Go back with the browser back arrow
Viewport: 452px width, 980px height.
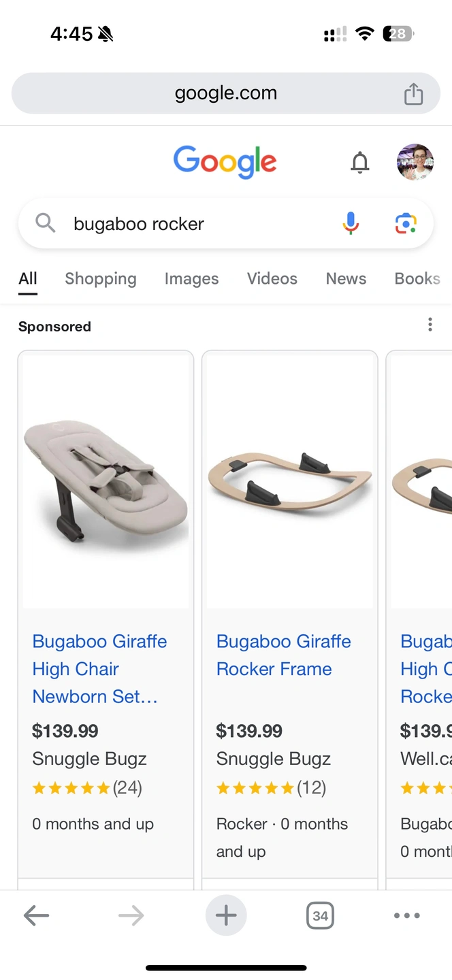36,915
